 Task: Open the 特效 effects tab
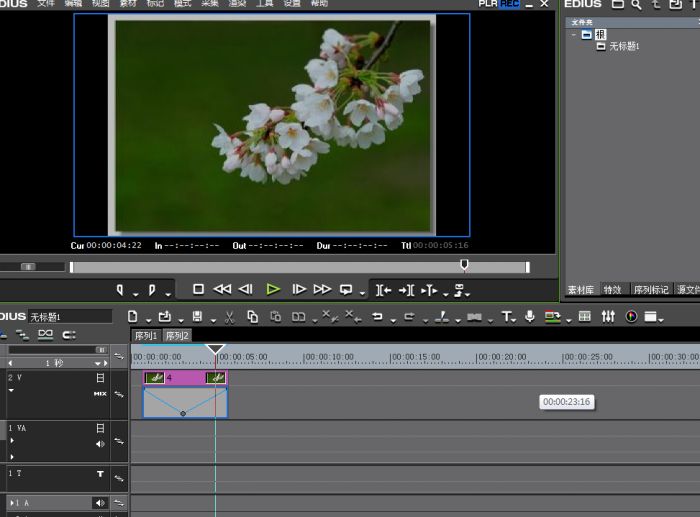[612, 290]
